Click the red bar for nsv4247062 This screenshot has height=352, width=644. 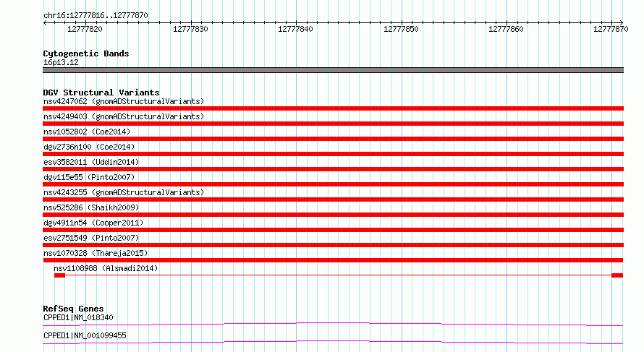(x=333, y=108)
